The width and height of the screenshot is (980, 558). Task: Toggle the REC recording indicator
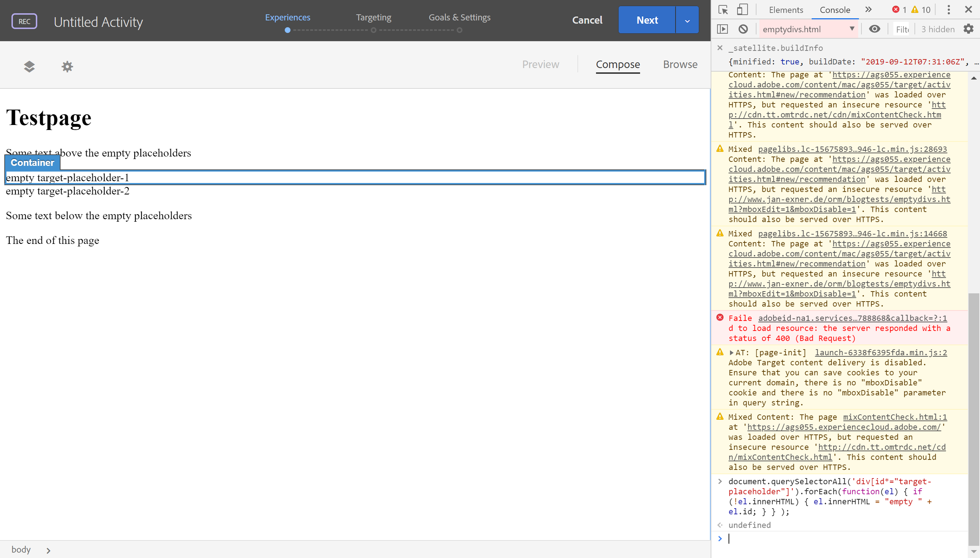pos(24,21)
